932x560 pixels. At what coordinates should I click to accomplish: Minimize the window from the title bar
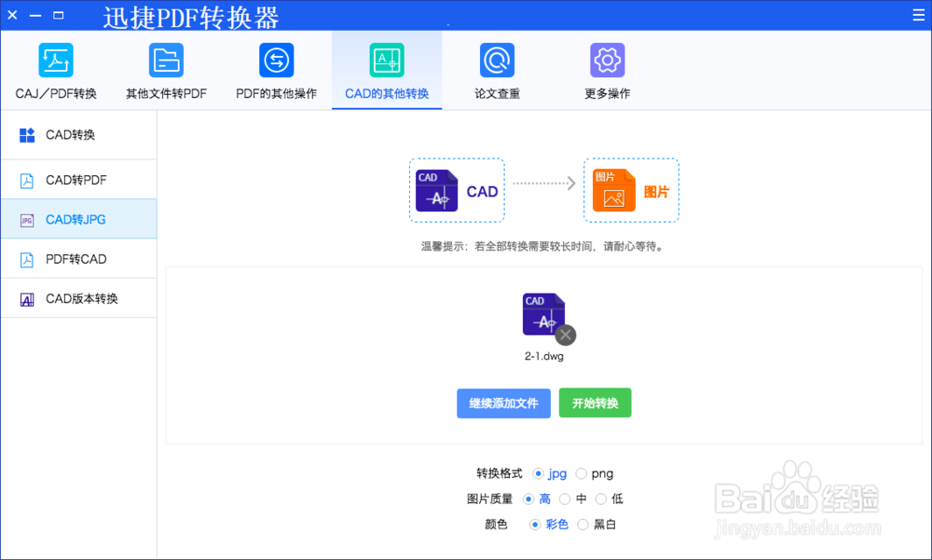[35, 15]
